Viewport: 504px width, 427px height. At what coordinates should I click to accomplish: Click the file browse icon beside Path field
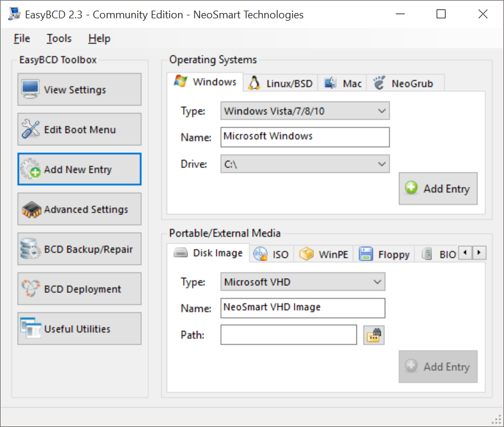pyautogui.click(x=373, y=334)
